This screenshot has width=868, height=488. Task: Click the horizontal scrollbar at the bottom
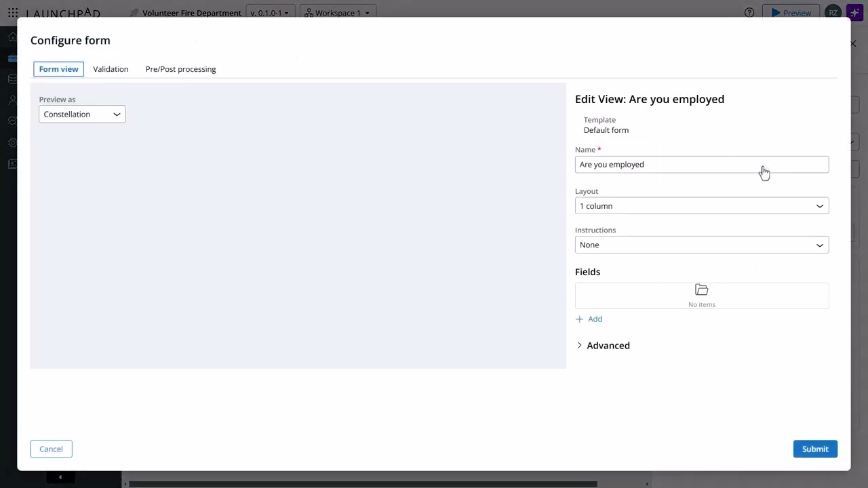pos(363,484)
